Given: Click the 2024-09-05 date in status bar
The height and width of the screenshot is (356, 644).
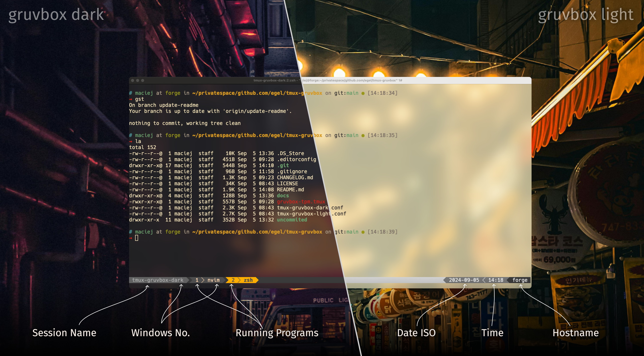Looking at the screenshot, I should point(464,280).
